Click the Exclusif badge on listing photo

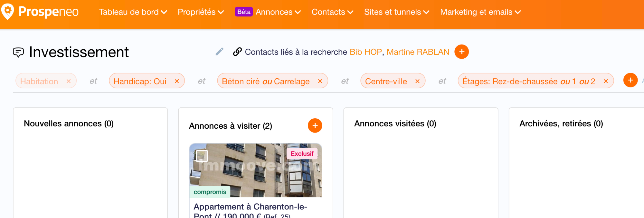tap(302, 154)
